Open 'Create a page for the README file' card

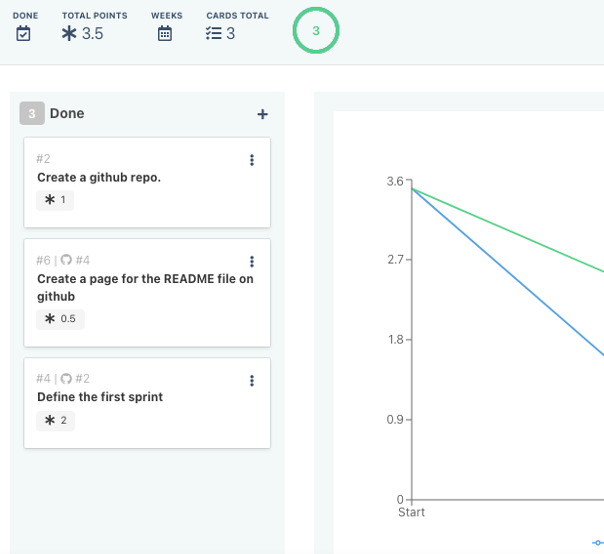147,293
